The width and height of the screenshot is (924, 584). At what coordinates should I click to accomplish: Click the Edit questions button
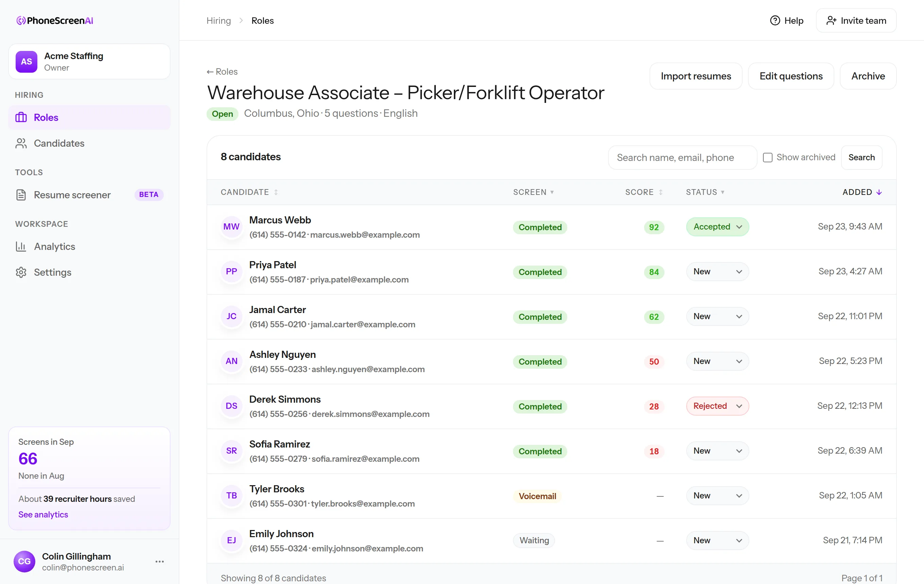791,76
